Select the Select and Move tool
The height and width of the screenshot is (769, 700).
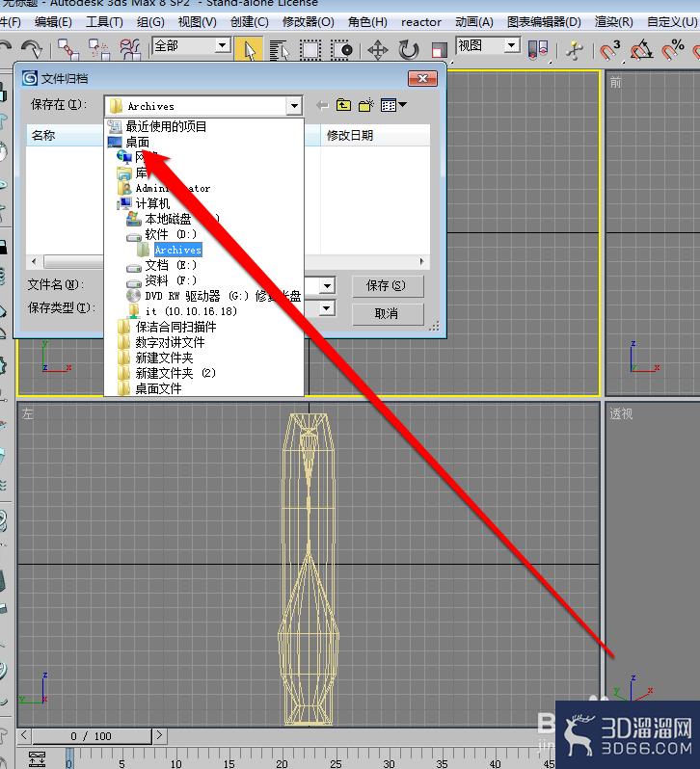[x=378, y=50]
